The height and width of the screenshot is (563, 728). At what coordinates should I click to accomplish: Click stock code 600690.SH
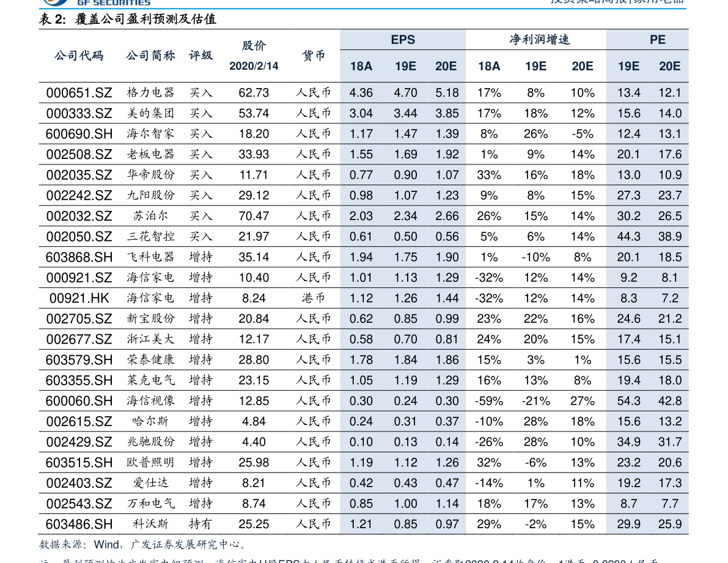click(x=79, y=134)
